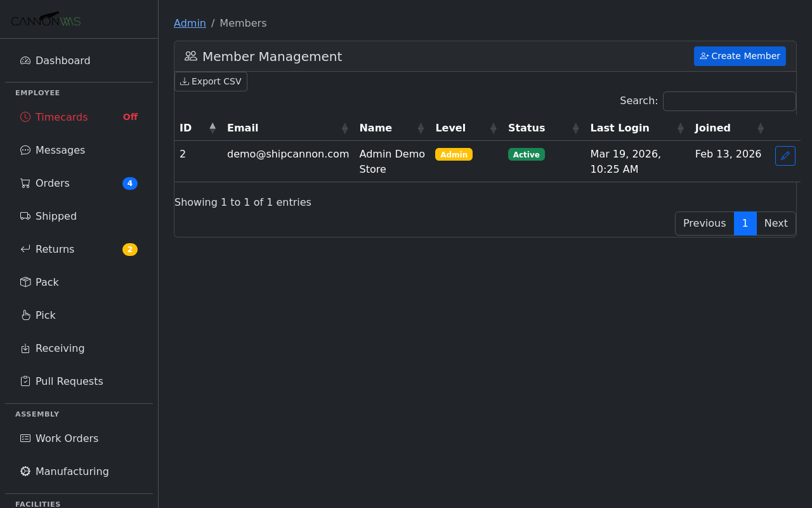Open the edit pencil icon for the member row

(785, 156)
